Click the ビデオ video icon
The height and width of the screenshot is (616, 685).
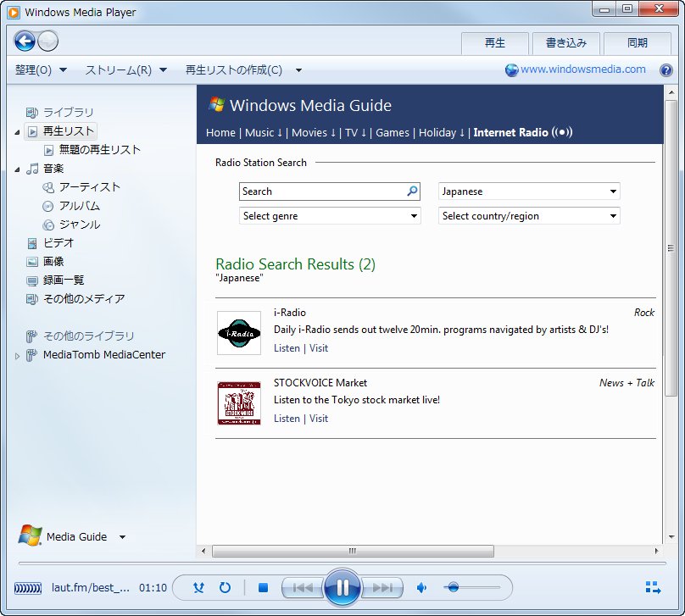(x=32, y=243)
